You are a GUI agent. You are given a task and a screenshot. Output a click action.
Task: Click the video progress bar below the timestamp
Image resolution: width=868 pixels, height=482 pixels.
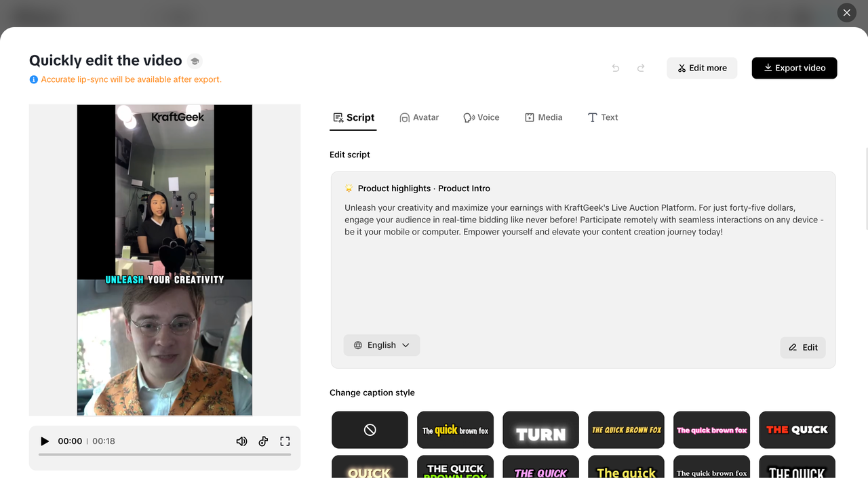point(164,454)
